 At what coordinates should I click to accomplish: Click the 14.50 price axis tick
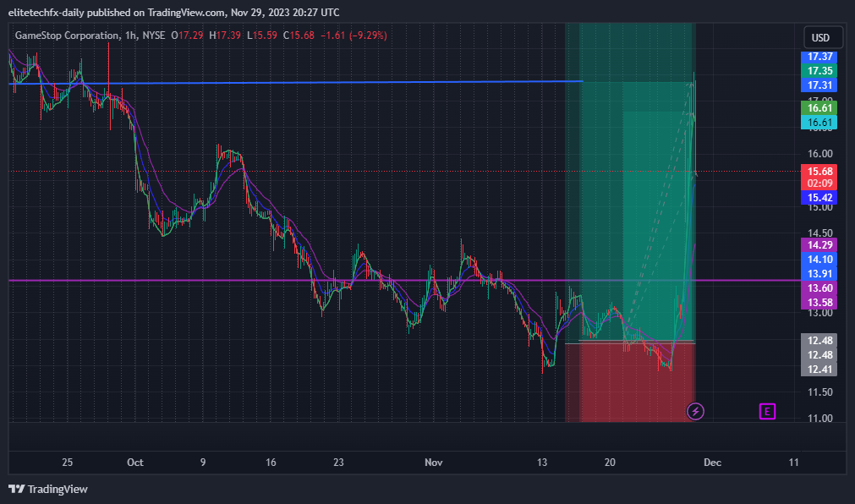820,233
